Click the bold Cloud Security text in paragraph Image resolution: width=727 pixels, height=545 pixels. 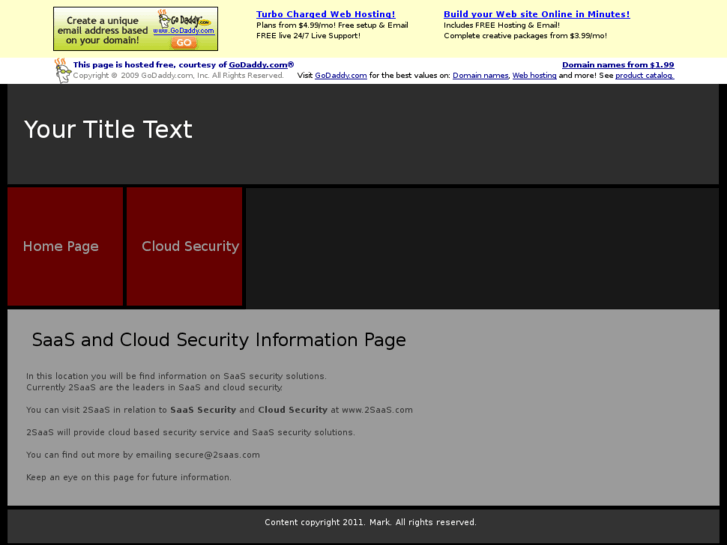click(293, 410)
